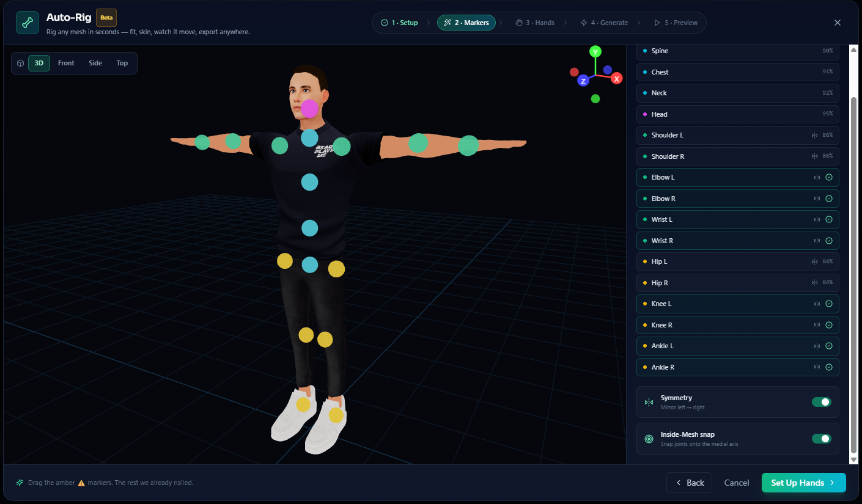Click the mirror icon on Shoulder L row

click(x=814, y=135)
